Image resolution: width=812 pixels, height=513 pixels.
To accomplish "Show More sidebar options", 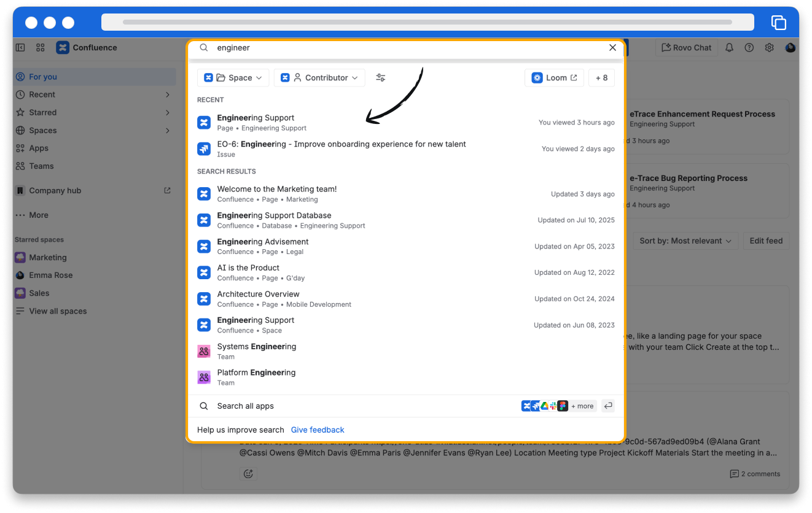I will click(95, 215).
